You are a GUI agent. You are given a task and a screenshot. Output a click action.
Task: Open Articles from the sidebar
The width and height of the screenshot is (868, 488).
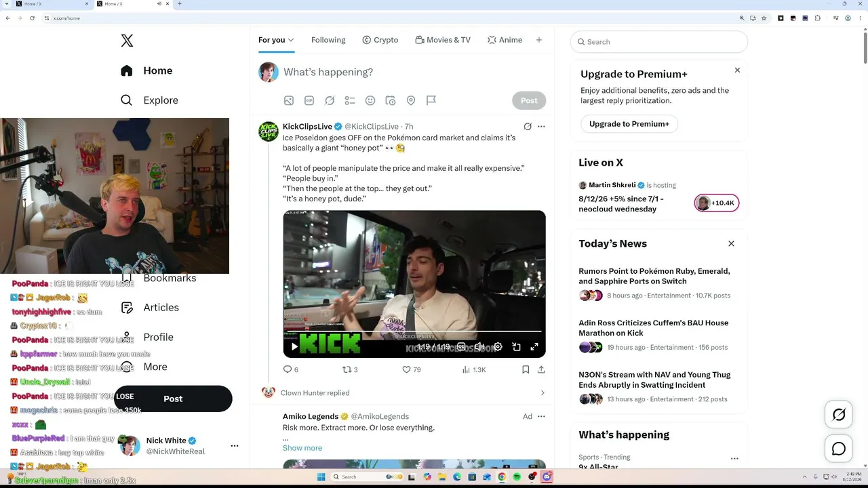pyautogui.click(x=150, y=308)
